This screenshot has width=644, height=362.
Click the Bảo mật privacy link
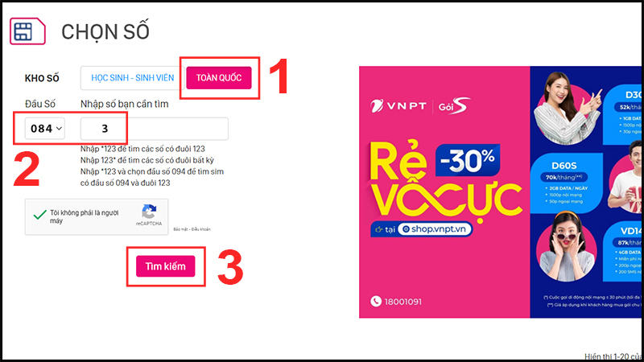pos(180,229)
